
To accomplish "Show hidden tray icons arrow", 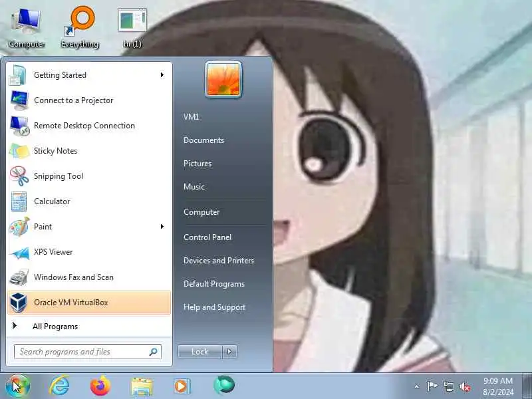I will [x=417, y=386].
